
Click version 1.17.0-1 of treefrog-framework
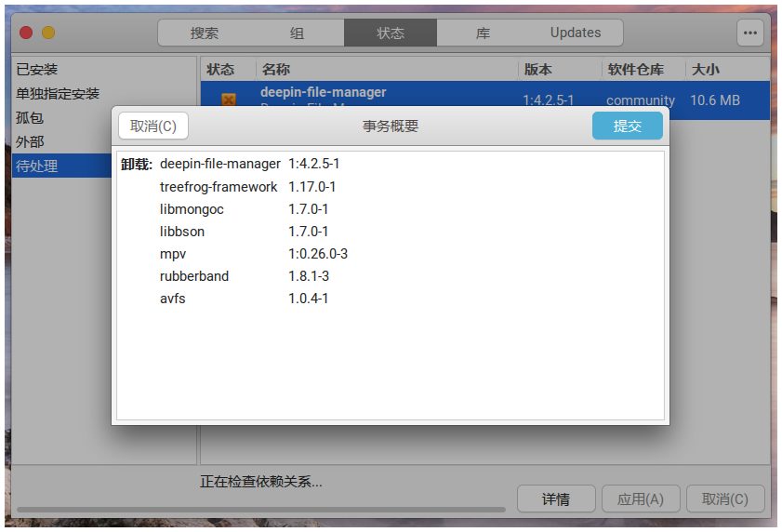[x=311, y=187]
